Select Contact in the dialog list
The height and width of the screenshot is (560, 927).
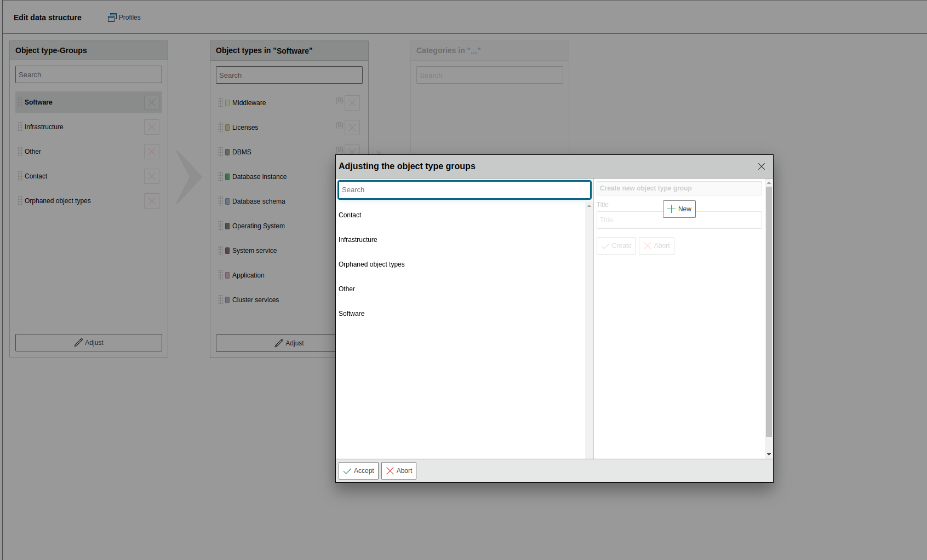[461, 215]
